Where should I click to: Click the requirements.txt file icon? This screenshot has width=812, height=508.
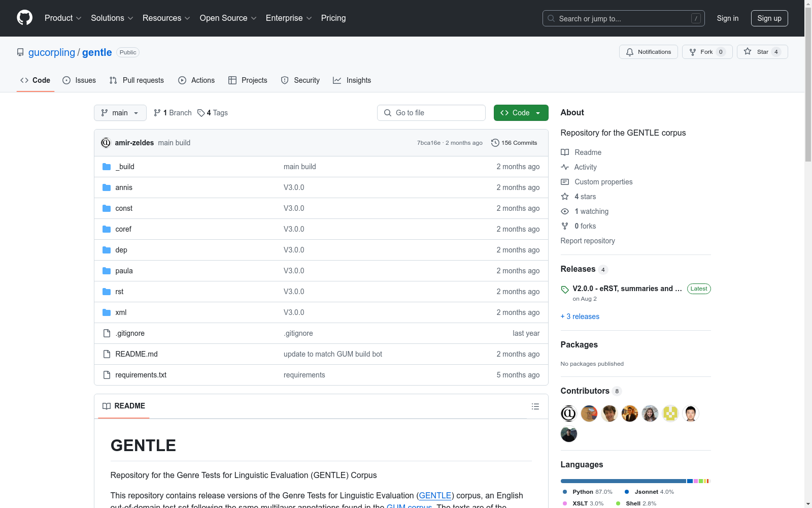click(x=107, y=375)
